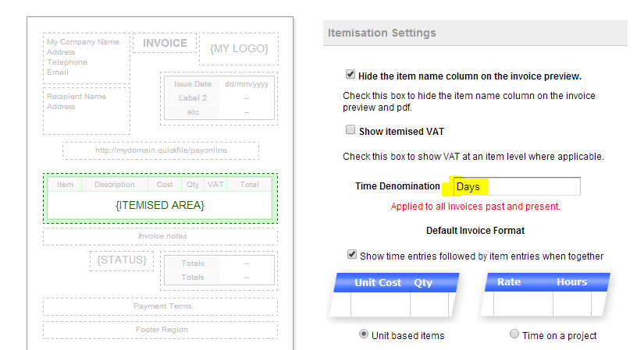
Task: Click the Totals summary box
Action: 219,270
